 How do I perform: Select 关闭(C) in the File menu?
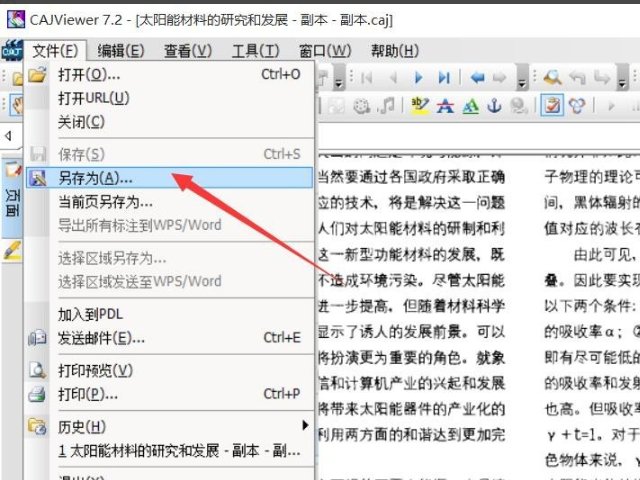(x=169, y=122)
